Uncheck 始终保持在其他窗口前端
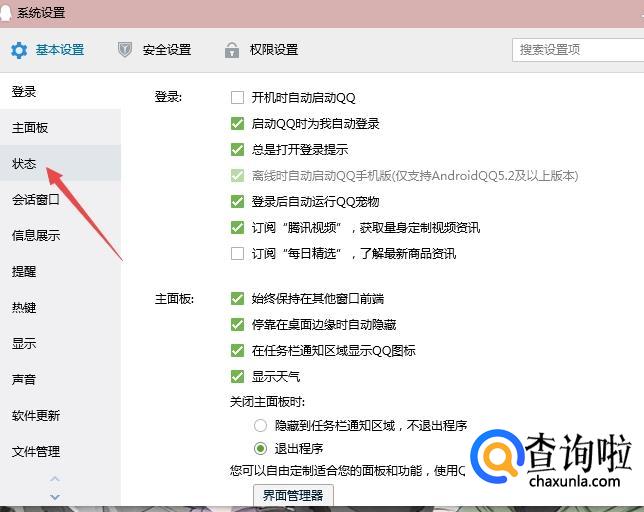Screen dimensions: 644x512 pos(237,298)
